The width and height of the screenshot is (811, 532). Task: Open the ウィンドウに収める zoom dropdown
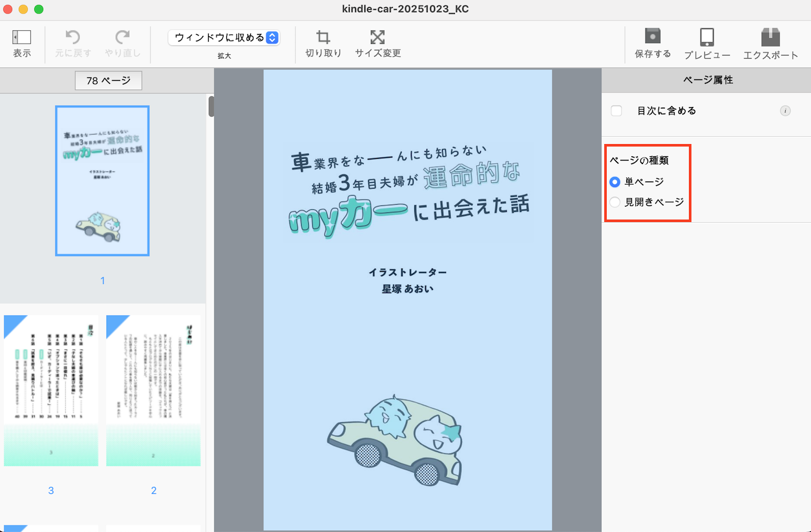tap(224, 37)
